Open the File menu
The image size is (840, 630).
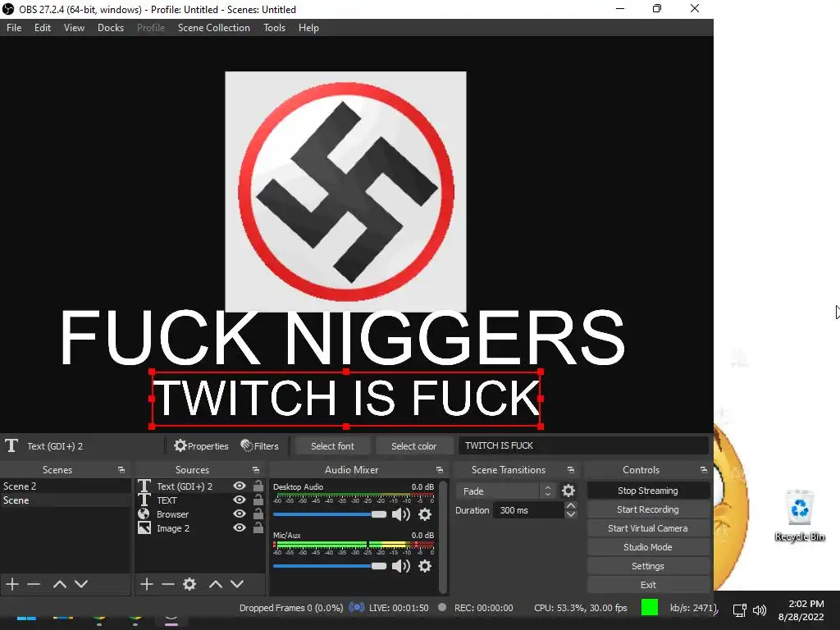click(14, 28)
